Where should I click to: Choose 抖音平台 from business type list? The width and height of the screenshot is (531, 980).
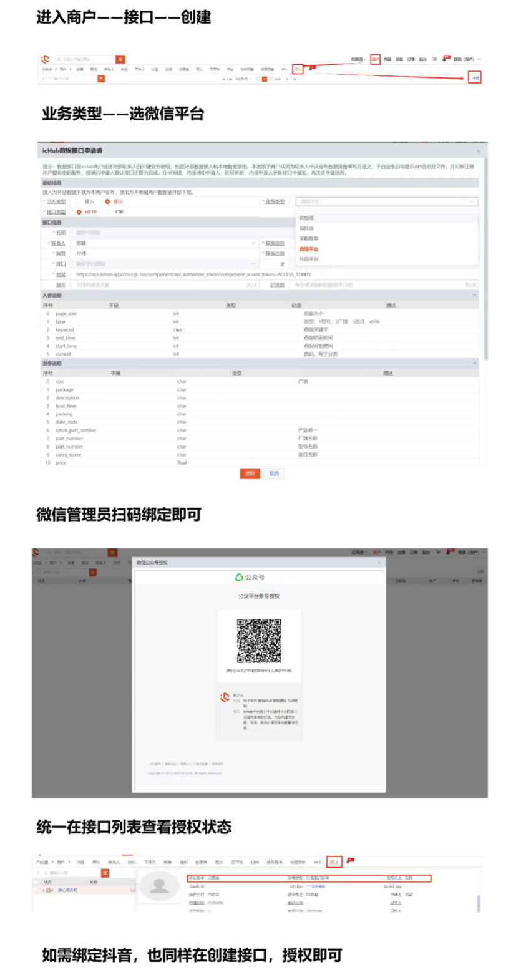[387, 259]
